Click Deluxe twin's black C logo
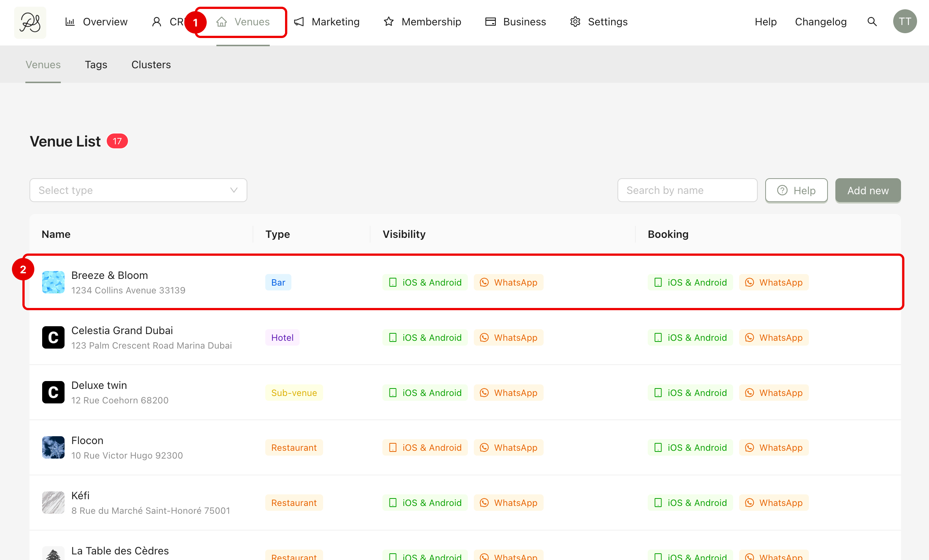The height and width of the screenshot is (560, 929). [53, 392]
